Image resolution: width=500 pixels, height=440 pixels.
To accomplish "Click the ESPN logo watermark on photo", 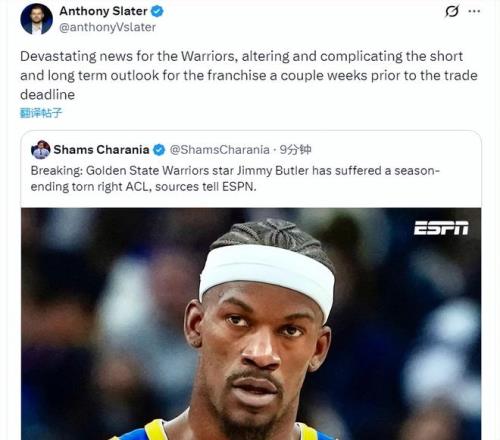I will [441, 228].
